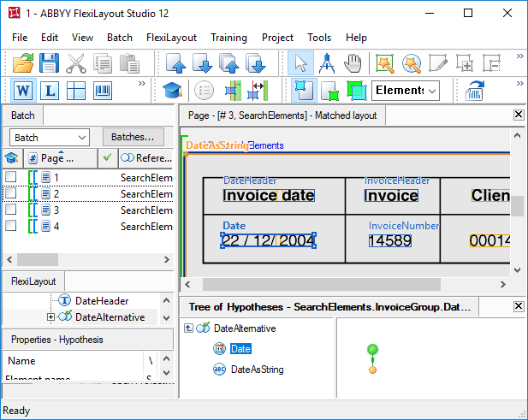Click the stacked pages down-arrow icon
528x420 pixels.
tap(256, 63)
